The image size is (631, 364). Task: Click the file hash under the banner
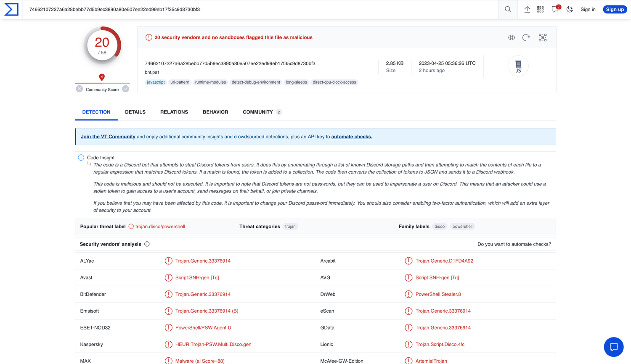(230, 63)
